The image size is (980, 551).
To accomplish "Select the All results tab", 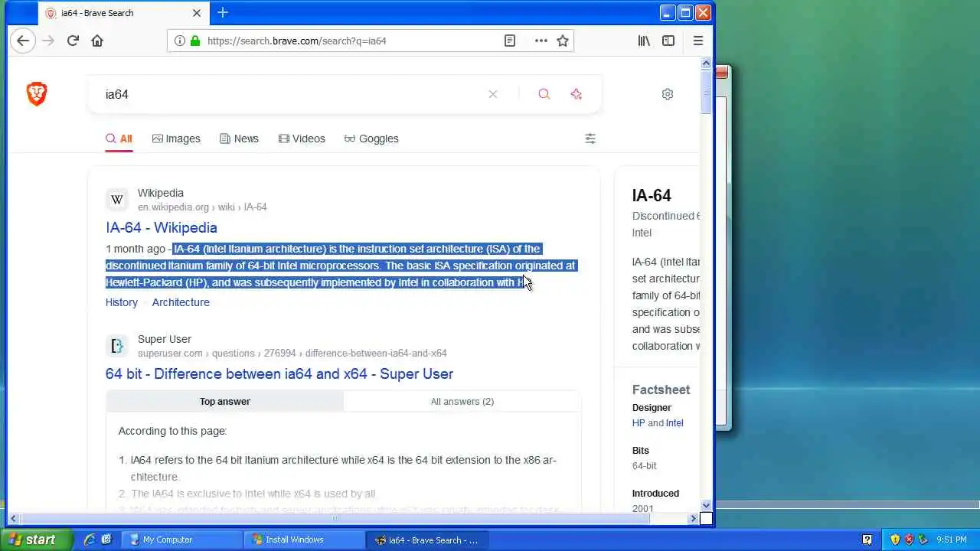I will pyautogui.click(x=119, y=139).
